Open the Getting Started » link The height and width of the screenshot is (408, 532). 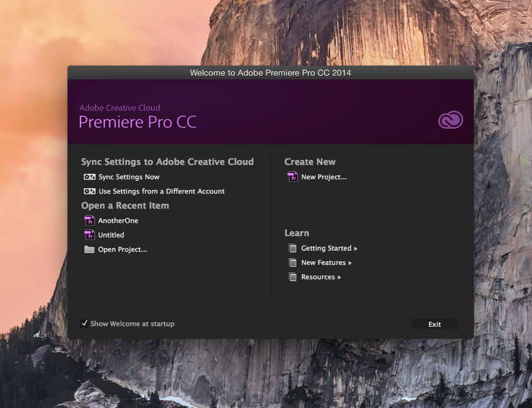point(329,248)
